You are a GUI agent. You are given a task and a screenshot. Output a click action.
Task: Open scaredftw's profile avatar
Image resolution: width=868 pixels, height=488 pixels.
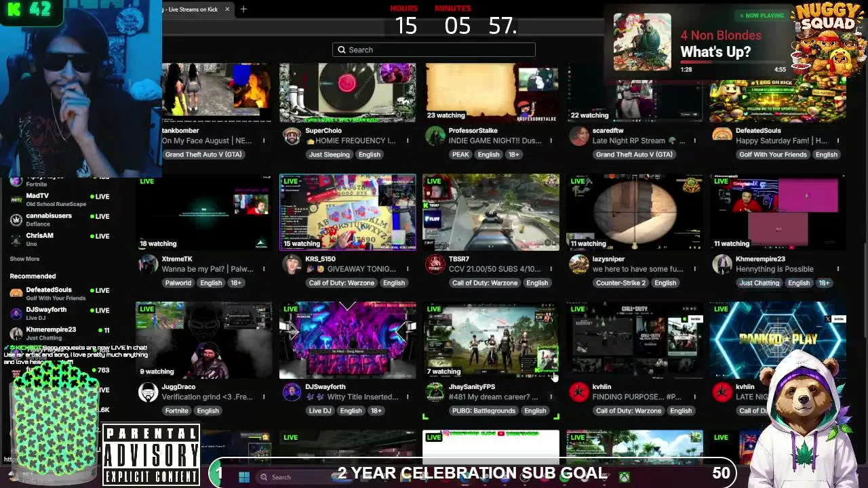(x=579, y=136)
